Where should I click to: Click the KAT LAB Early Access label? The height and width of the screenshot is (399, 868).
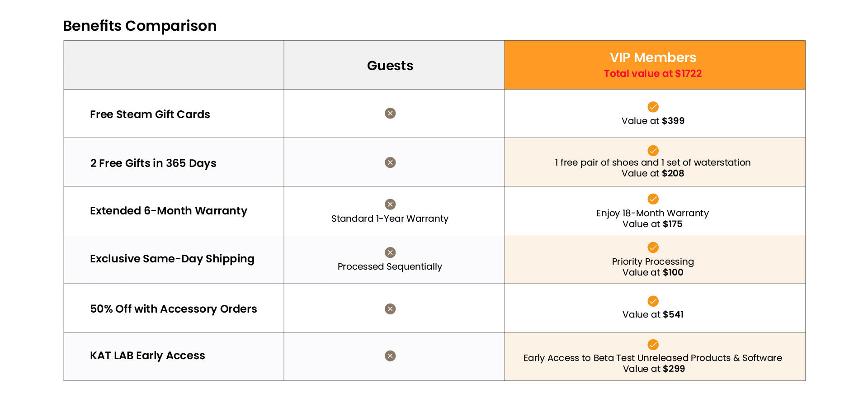click(147, 356)
